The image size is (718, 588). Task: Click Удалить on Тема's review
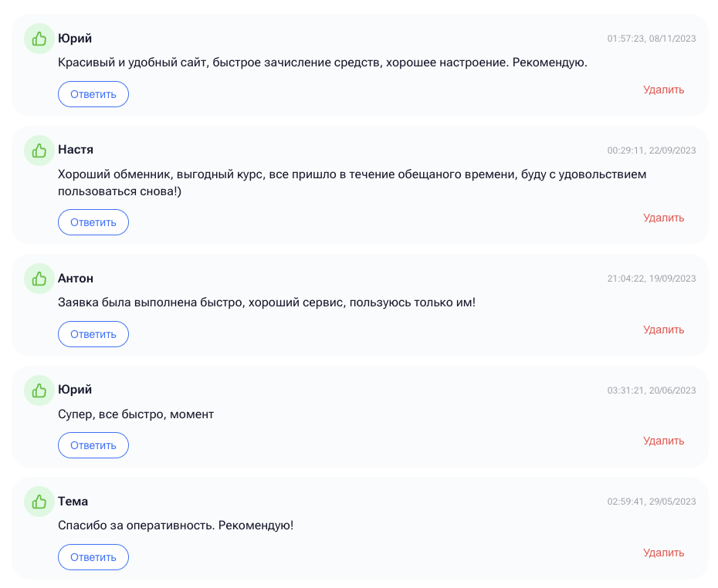point(663,553)
